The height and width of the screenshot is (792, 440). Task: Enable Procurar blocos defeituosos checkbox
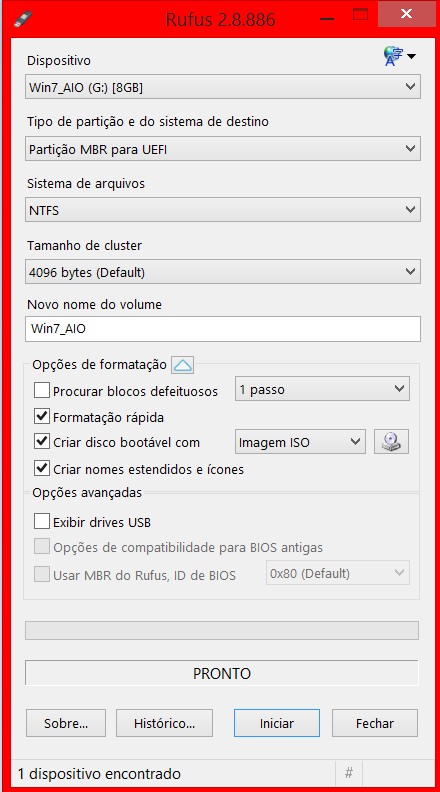click(x=42, y=390)
